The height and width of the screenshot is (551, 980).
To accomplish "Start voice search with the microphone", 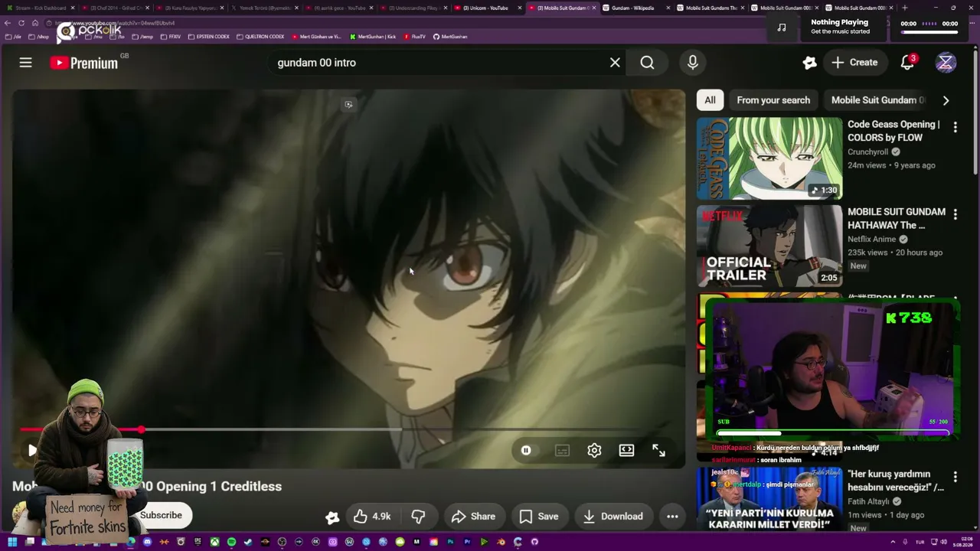I will 693,63.
